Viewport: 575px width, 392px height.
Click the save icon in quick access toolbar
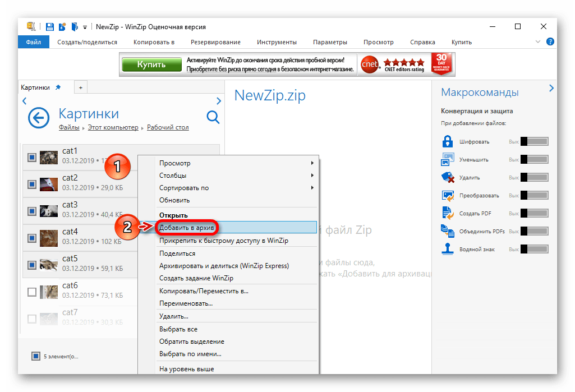tap(50, 27)
